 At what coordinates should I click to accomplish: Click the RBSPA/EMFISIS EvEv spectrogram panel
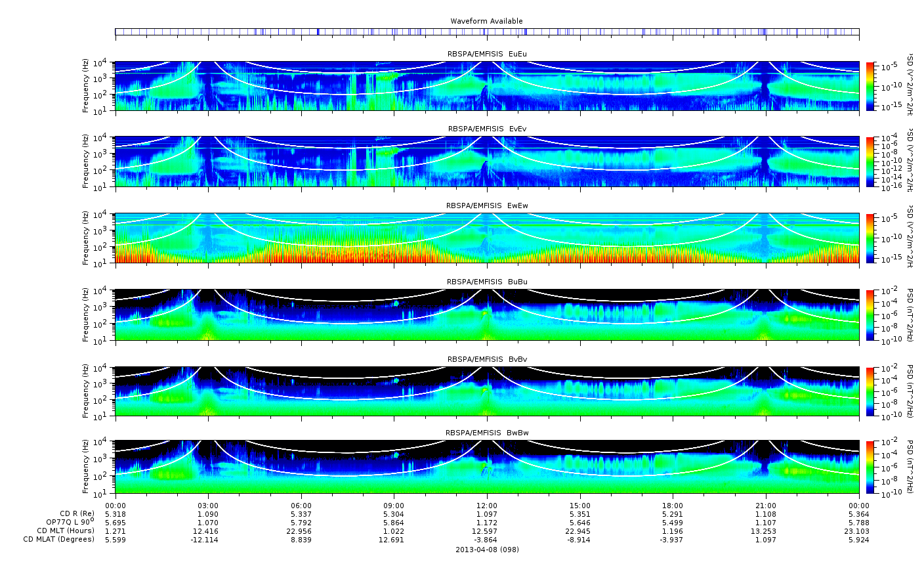tap(487, 162)
